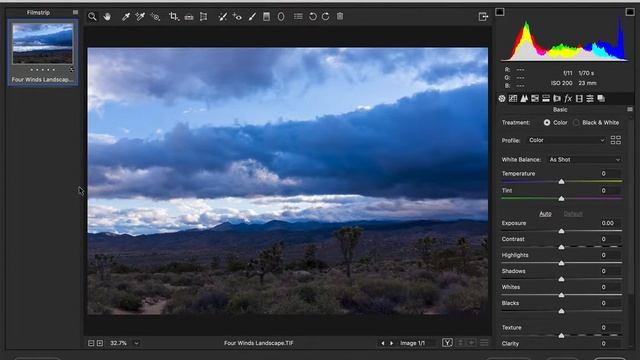Switch to the HSL Adjustments tab
The image size is (640, 360).
[x=535, y=98]
